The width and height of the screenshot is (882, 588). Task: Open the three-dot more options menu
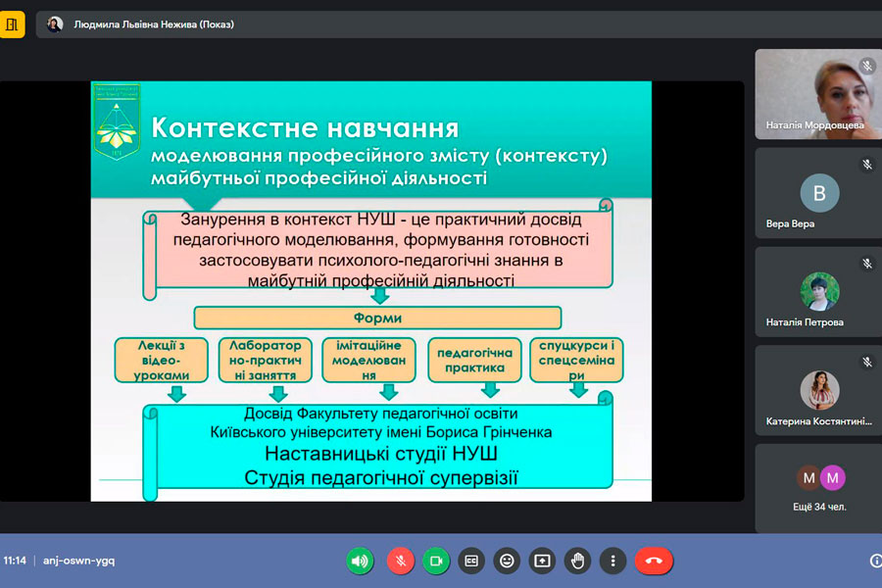click(x=612, y=561)
